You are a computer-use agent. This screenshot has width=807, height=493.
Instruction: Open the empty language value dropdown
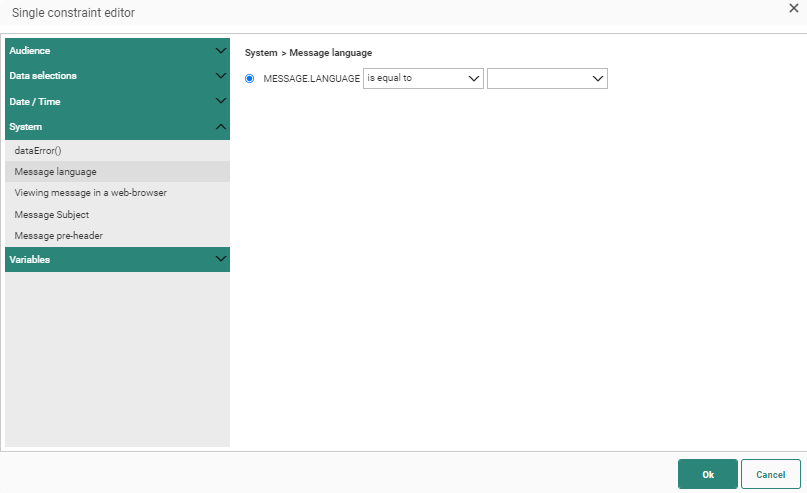click(547, 78)
